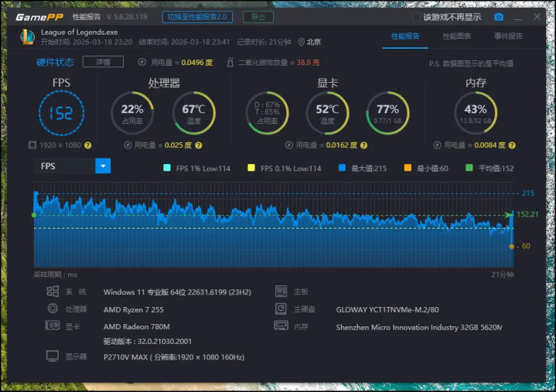
Task: Open the FPS chart metric dropdown arrow
Action: click(103, 166)
